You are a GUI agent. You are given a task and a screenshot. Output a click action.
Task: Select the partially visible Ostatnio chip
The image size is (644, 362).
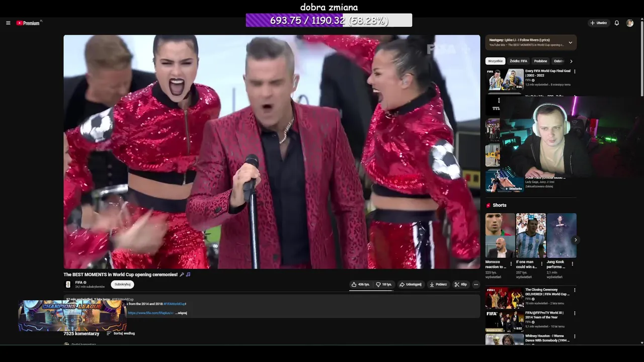coord(558,61)
